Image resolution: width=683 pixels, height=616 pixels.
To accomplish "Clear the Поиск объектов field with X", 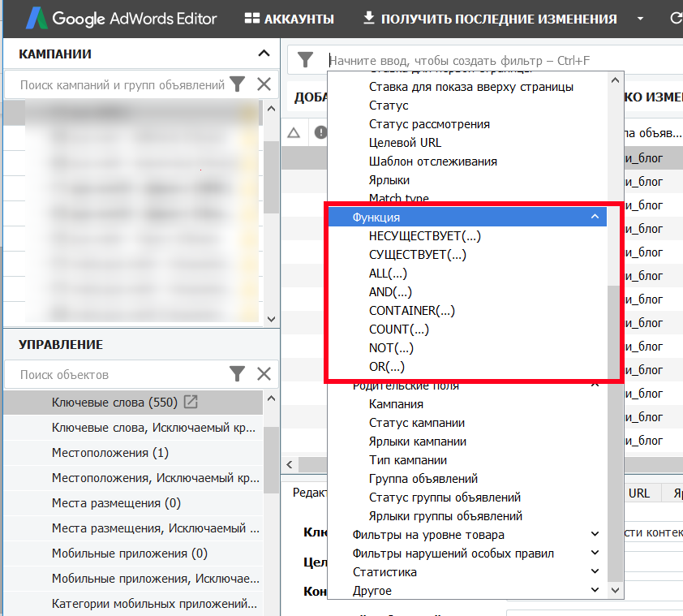I will [264, 374].
